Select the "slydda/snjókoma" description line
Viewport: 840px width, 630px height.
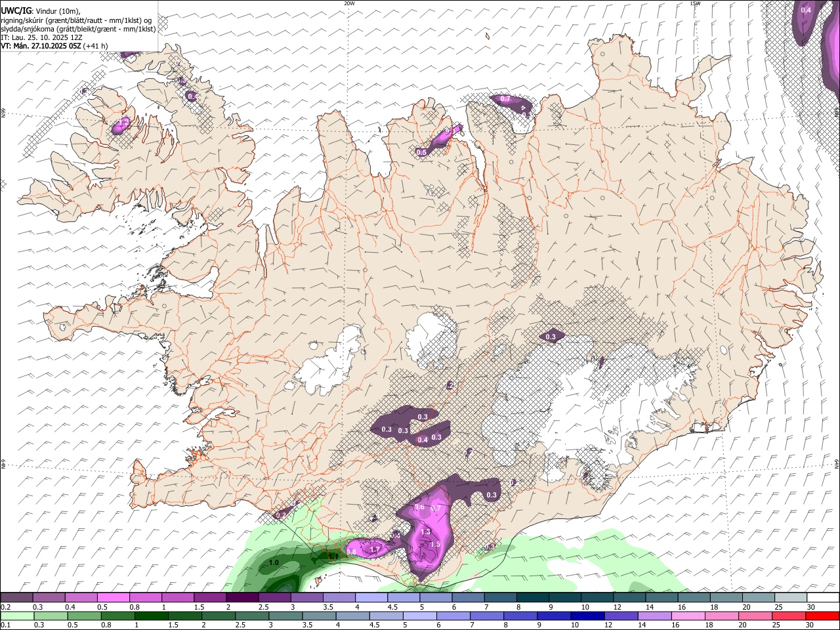click(x=78, y=29)
